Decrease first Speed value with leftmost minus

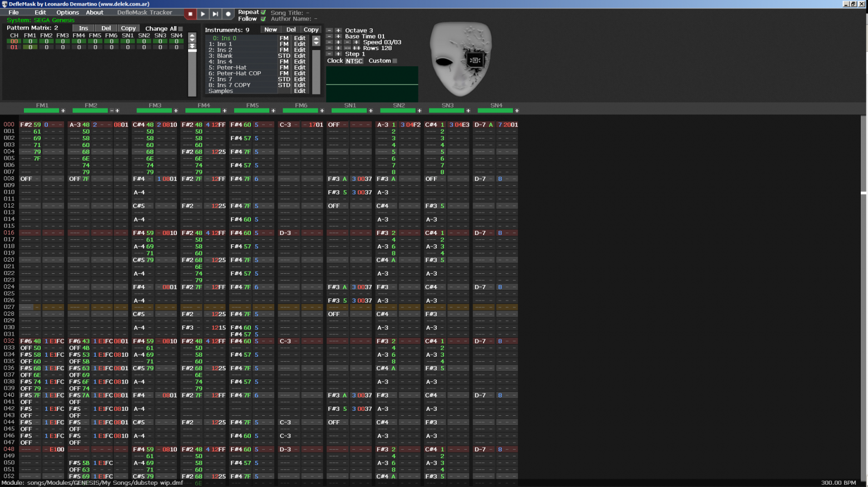(x=329, y=42)
